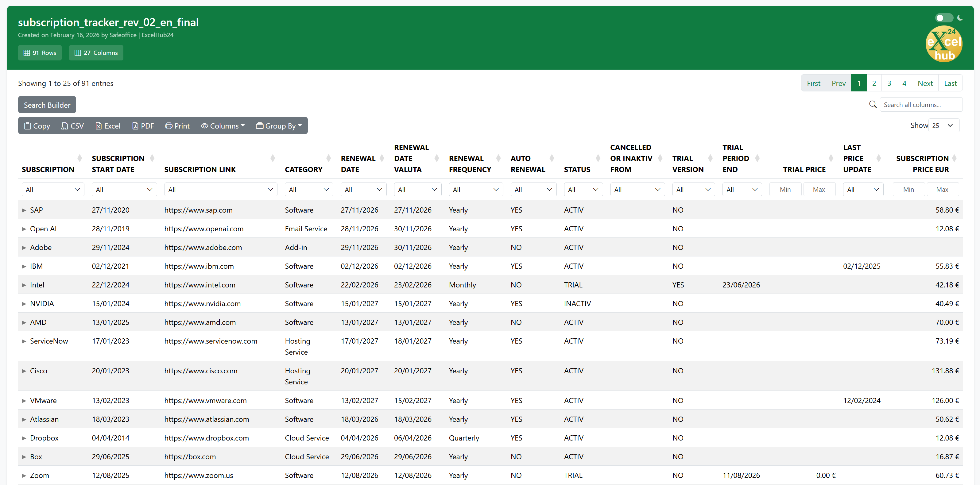
Task: Sort by Subscription Link arrows
Action: 273,158
